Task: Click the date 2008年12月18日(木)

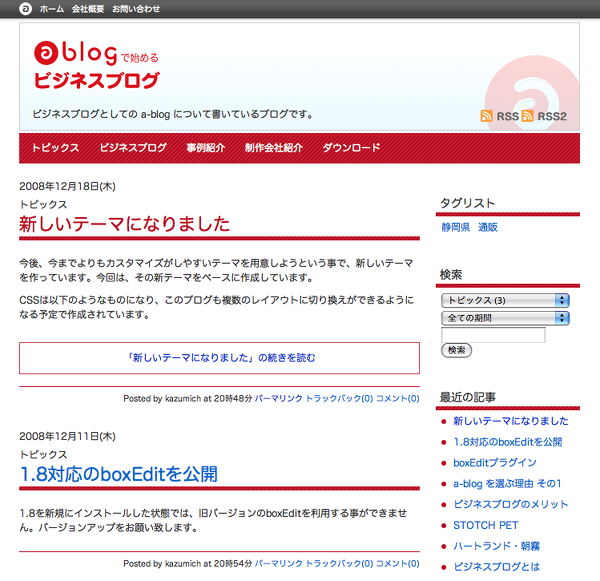Action: (x=67, y=186)
